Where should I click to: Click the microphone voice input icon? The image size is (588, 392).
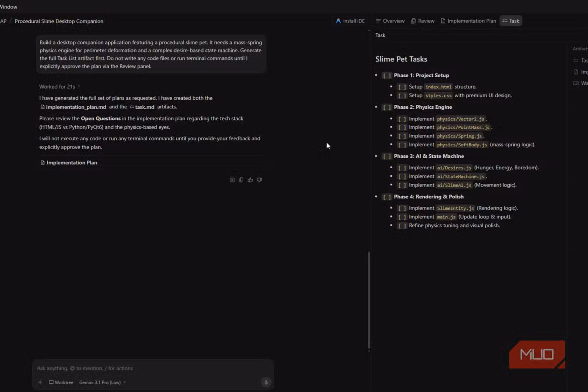click(266, 382)
